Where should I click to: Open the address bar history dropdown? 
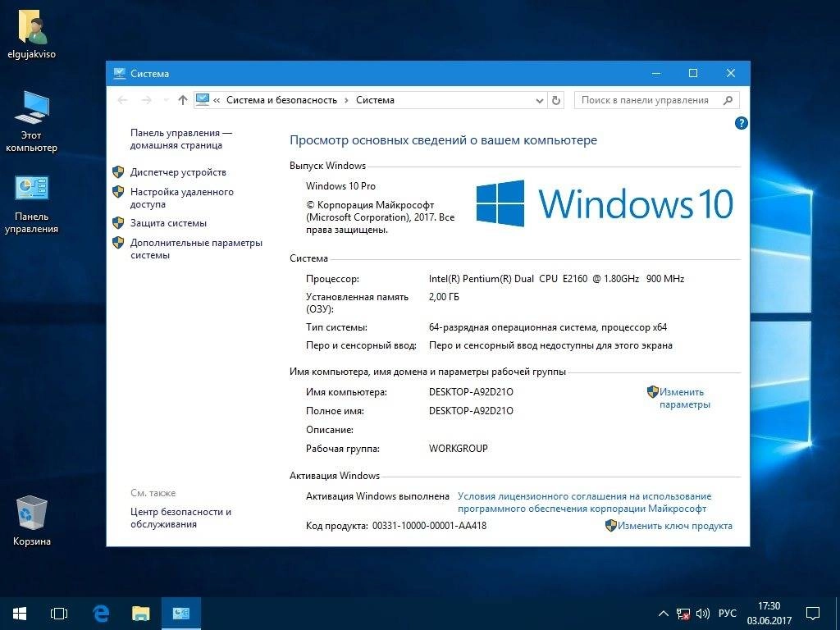[x=540, y=100]
